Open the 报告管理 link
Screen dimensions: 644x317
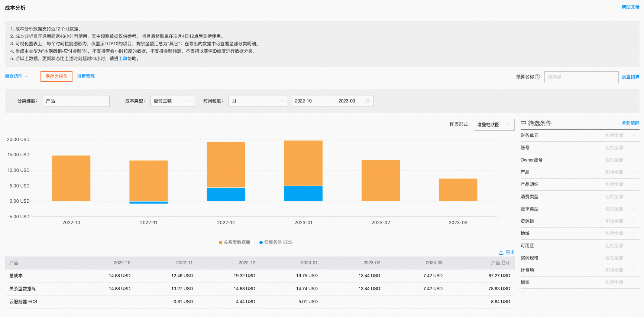(86, 76)
